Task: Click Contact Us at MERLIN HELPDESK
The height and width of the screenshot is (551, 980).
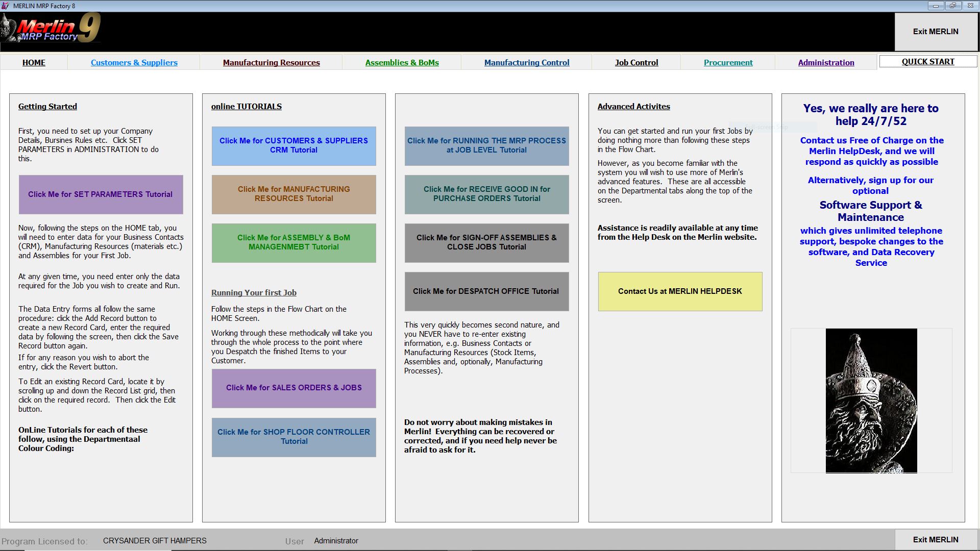Action: pos(679,291)
